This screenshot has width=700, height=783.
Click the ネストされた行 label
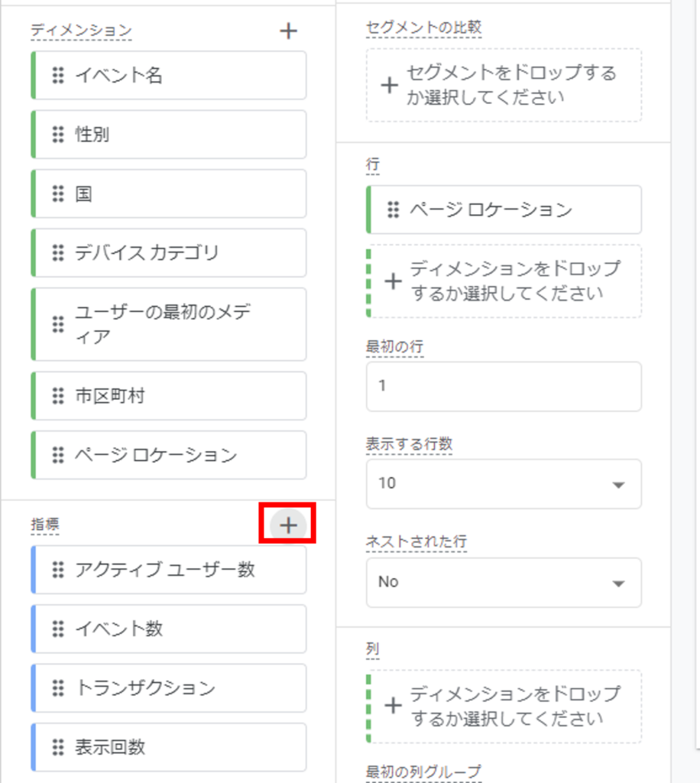click(x=416, y=541)
